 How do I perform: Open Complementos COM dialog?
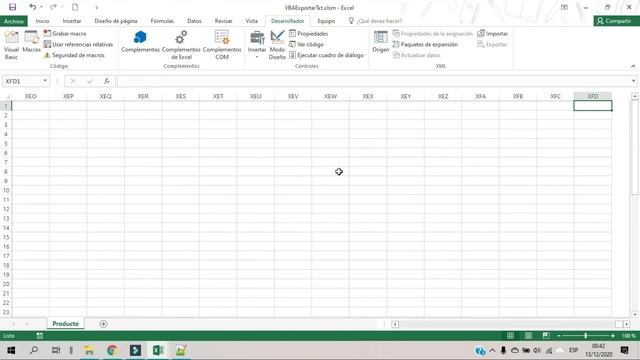coord(222,45)
